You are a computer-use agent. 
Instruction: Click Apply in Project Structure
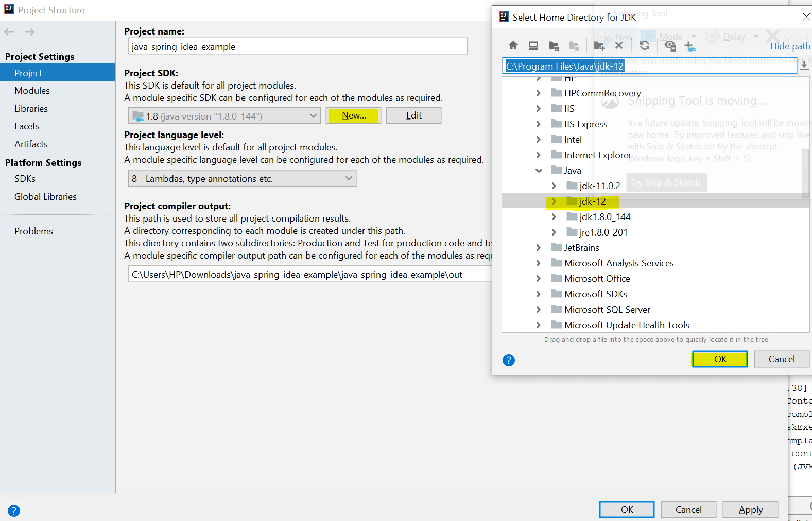(750, 510)
